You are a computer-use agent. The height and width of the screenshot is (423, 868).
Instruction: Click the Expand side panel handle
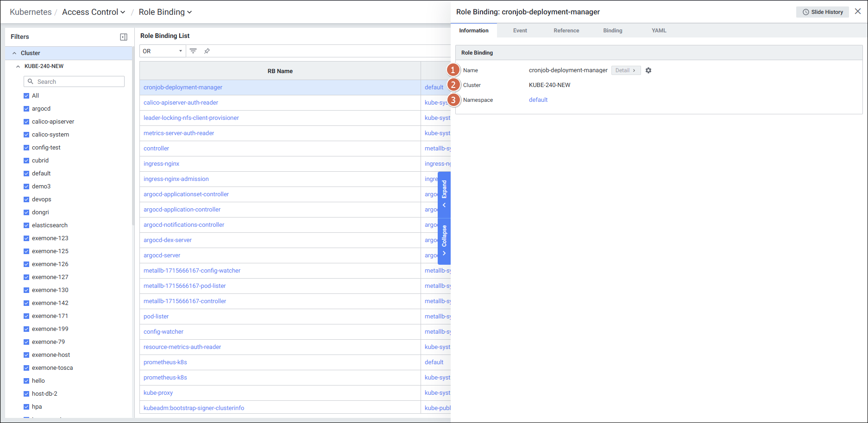click(x=444, y=194)
